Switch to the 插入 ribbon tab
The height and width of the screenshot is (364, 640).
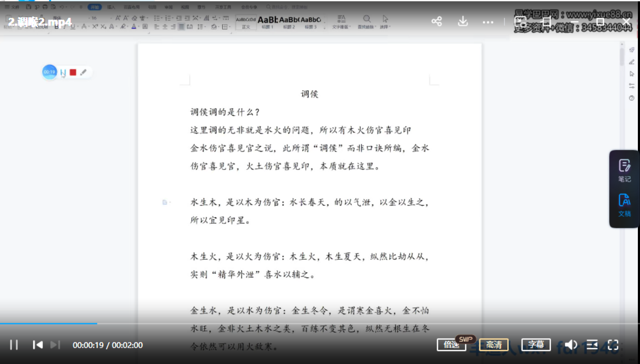(110, 7)
